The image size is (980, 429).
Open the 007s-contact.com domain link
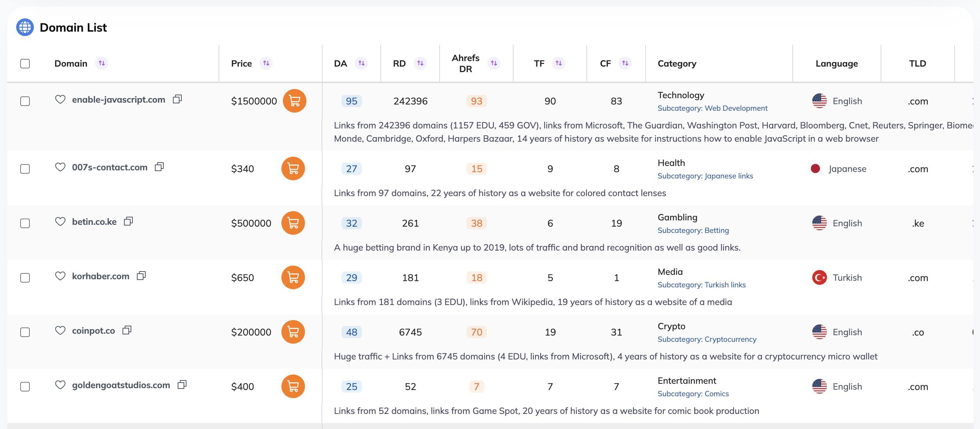(x=110, y=167)
